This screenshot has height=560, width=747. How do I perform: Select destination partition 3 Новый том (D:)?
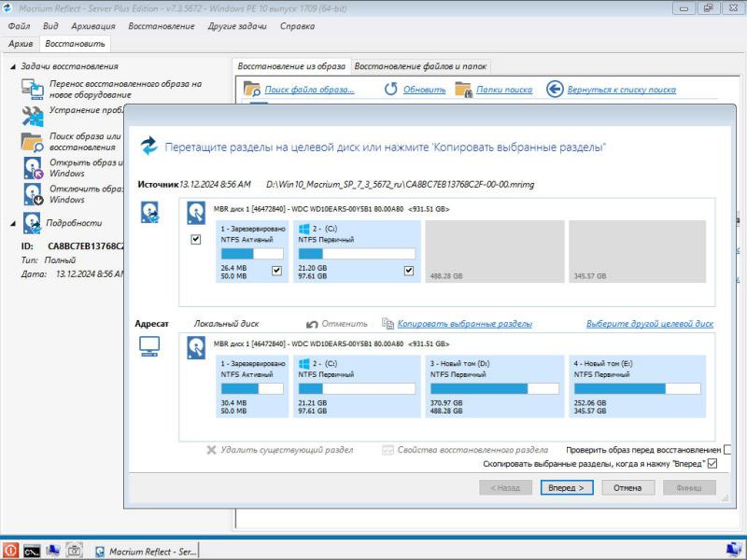point(495,386)
